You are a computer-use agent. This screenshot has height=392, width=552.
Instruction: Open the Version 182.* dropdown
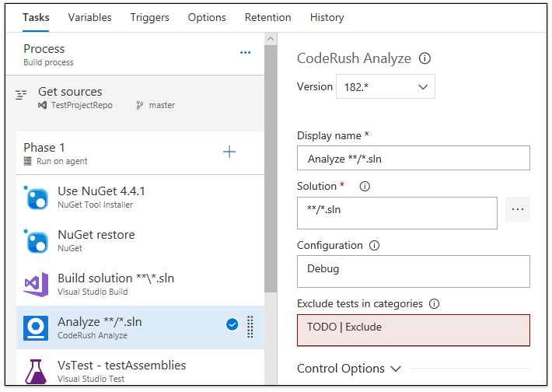(386, 87)
